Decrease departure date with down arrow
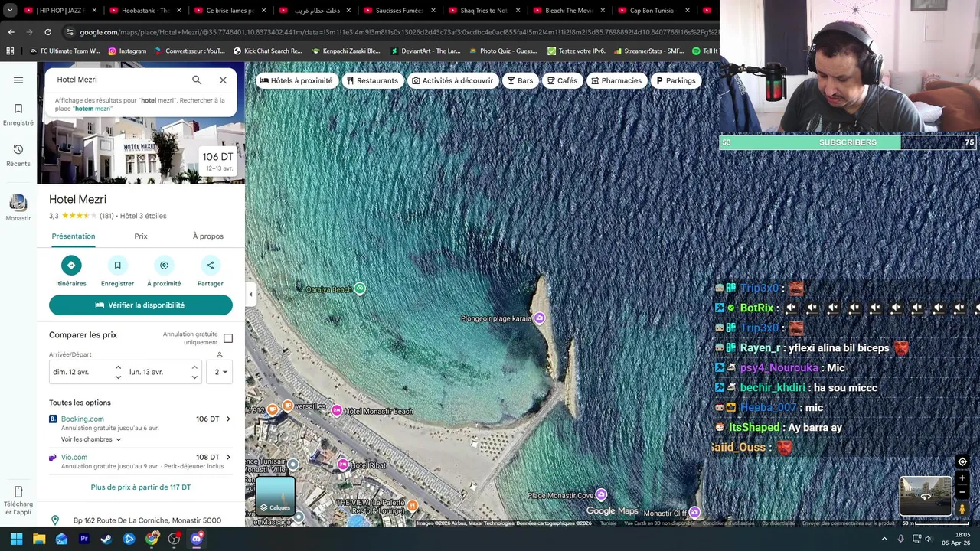Screen dimensions: 980x551 (194, 377)
